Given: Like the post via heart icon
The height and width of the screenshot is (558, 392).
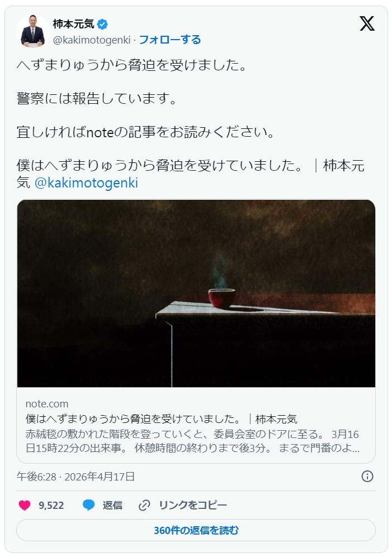Looking at the screenshot, I should [x=24, y=505].
